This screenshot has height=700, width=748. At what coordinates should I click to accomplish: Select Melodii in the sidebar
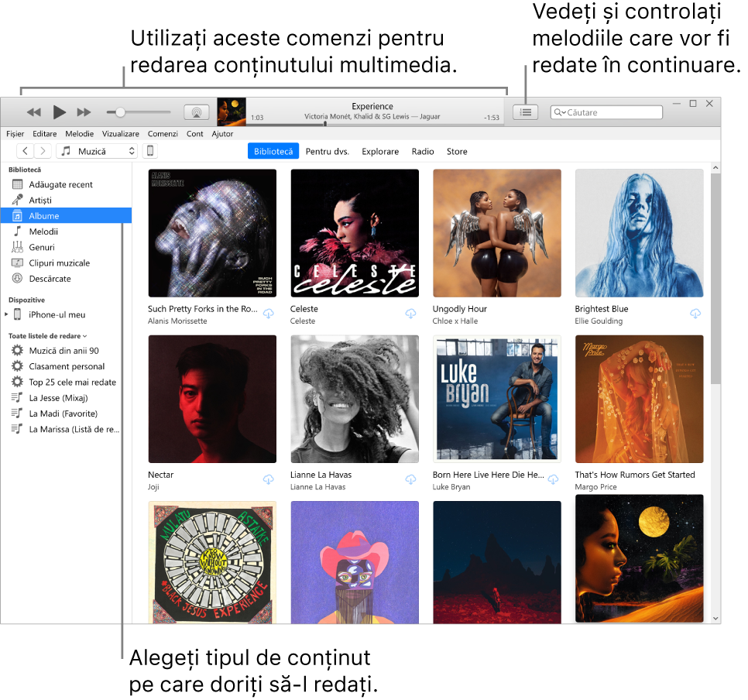[43, 231]
